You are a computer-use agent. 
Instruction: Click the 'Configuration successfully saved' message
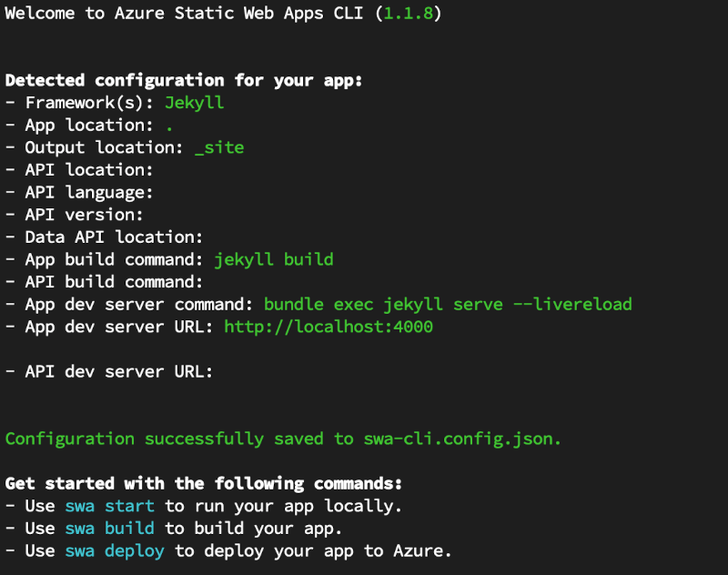coord(283,439)
